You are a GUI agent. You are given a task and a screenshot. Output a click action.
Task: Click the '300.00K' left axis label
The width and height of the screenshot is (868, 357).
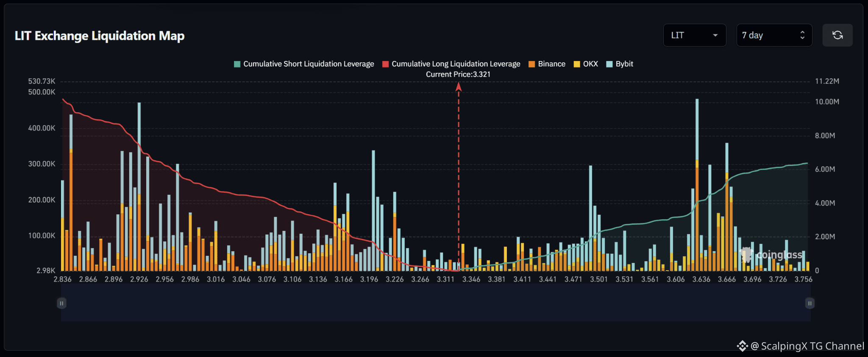point(42,164)
